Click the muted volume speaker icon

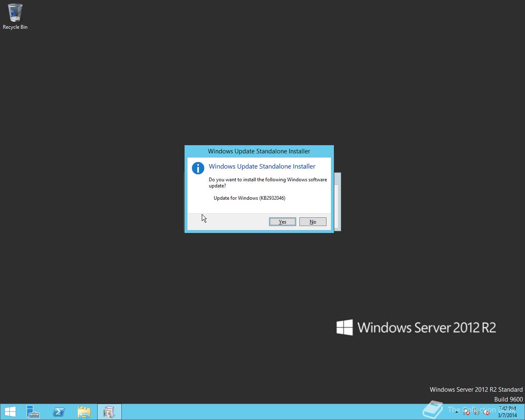coord(486,412)
